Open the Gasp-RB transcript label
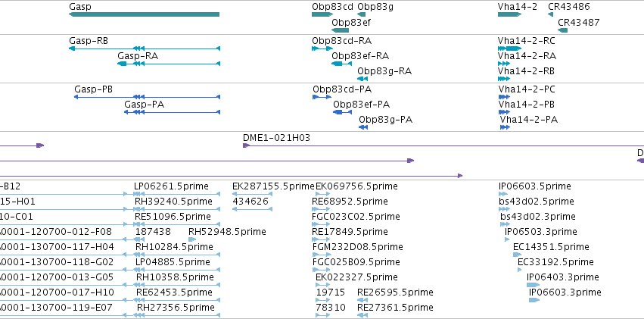The height and width of the screenshot is (319, 644). (x=89, y=41)
